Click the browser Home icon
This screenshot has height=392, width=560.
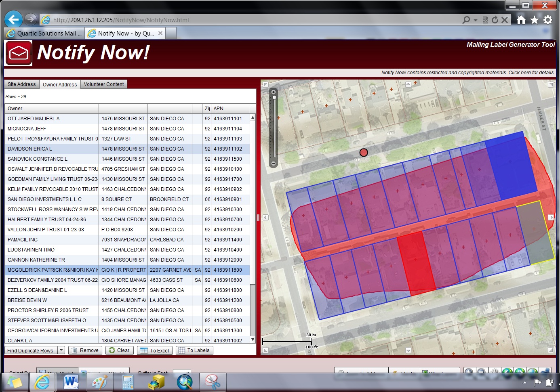pos(521,20)
